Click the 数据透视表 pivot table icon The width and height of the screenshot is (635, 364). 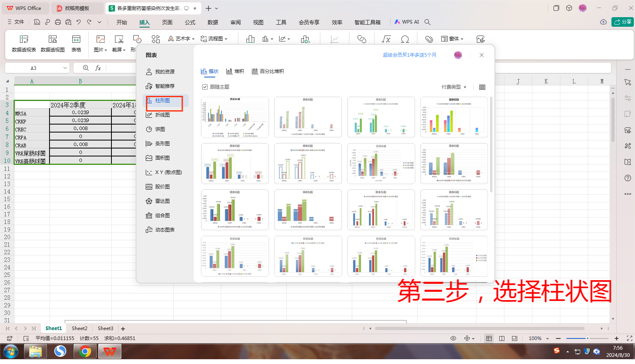(x=24, y=43)
